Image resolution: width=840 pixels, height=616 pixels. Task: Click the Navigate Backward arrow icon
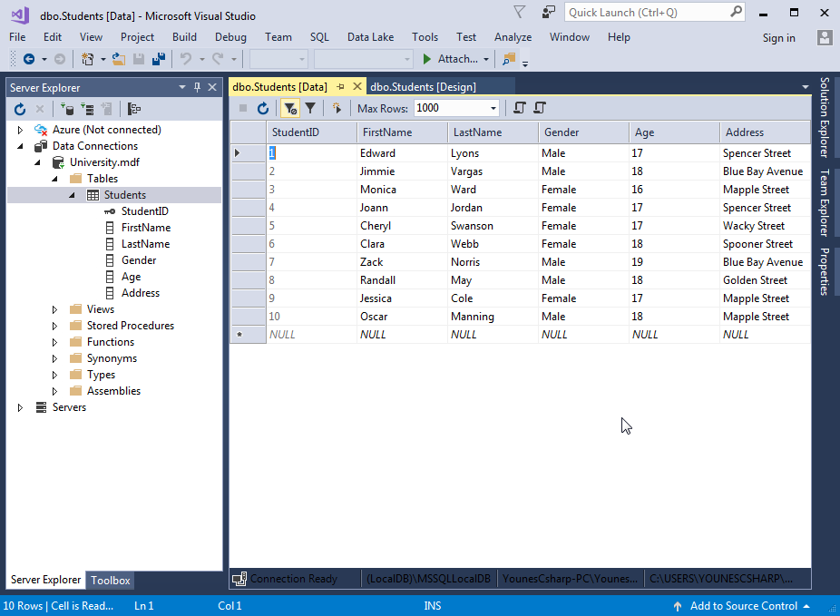tap(29, 59)
